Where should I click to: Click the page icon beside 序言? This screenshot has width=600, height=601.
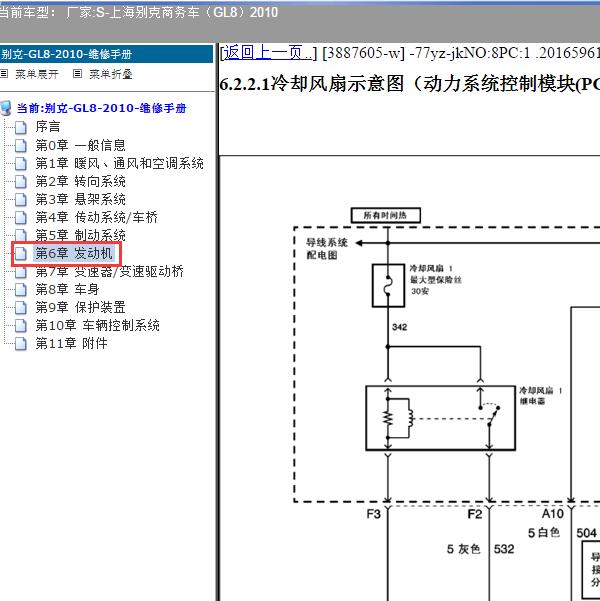[x=21, y=127]
